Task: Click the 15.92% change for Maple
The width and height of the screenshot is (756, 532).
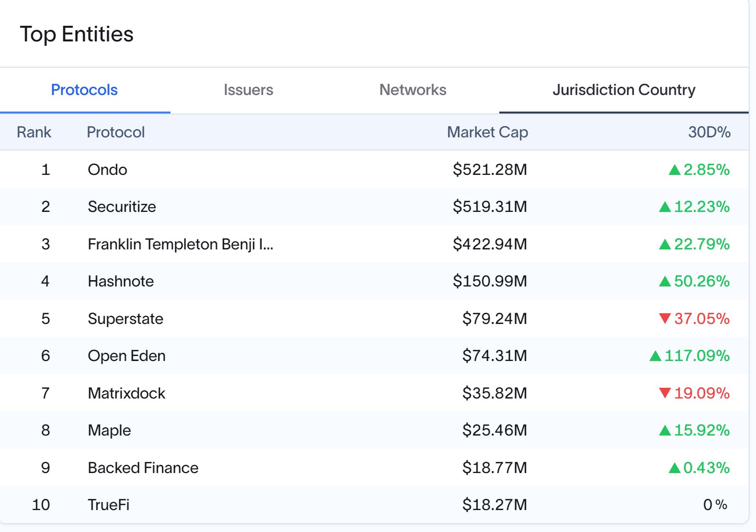Action: coord(695,430)
